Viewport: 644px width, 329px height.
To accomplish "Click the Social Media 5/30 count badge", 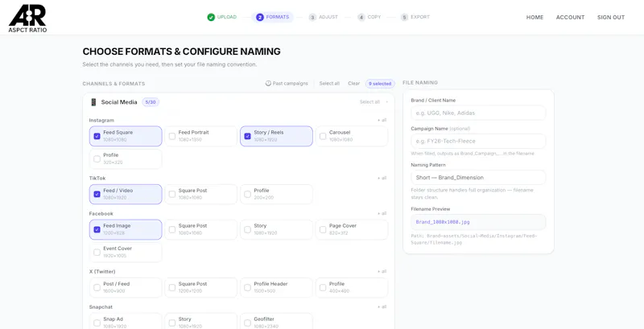I will click(x=151, y=102).
